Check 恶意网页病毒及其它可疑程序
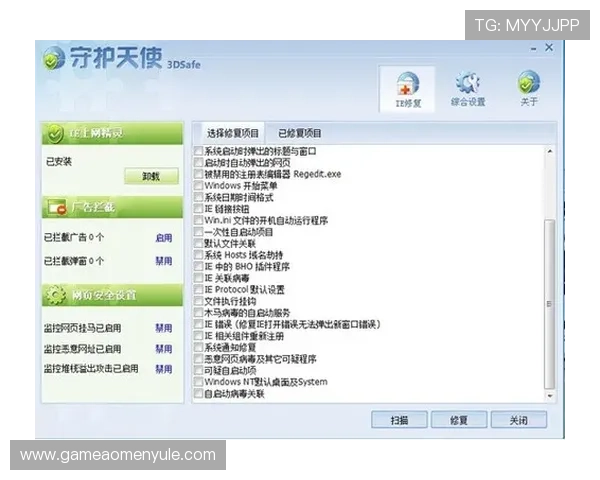 coord(198,359)
